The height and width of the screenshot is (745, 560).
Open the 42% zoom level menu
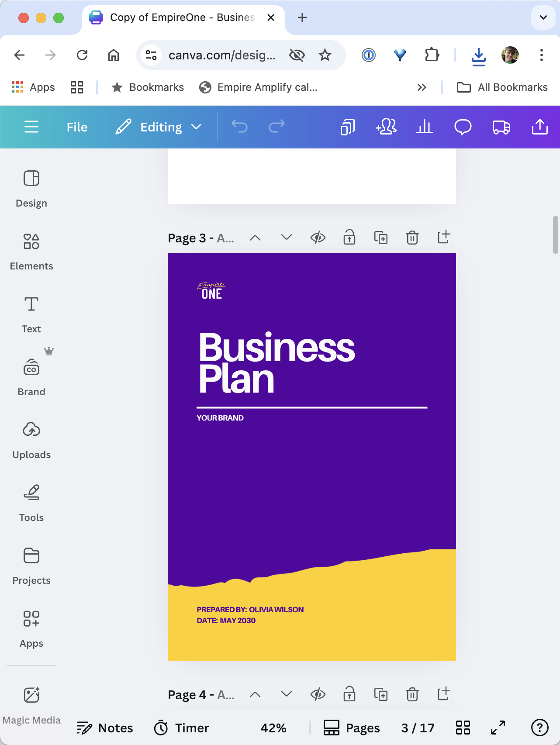coord(273,728)
